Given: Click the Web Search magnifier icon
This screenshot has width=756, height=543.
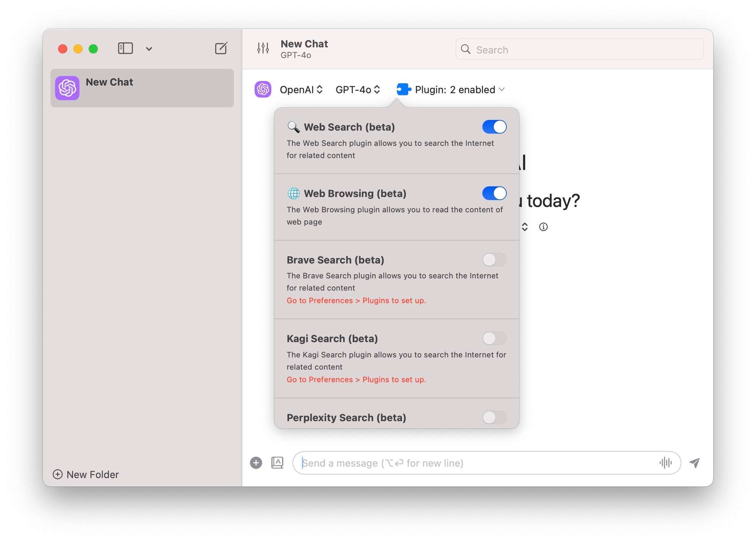Looking at the screenshot, I should [294, 127].
